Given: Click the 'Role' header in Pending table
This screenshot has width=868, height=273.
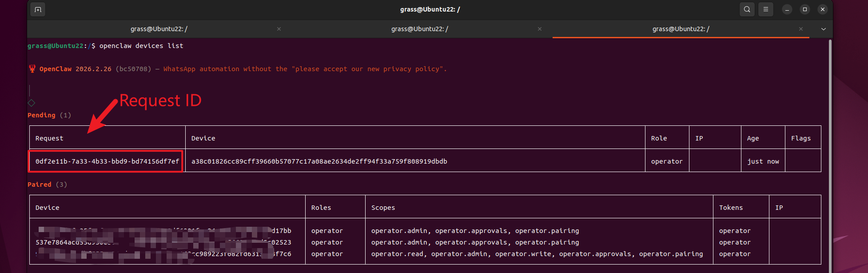Looking at the screenshot, I should click(659, 138).
